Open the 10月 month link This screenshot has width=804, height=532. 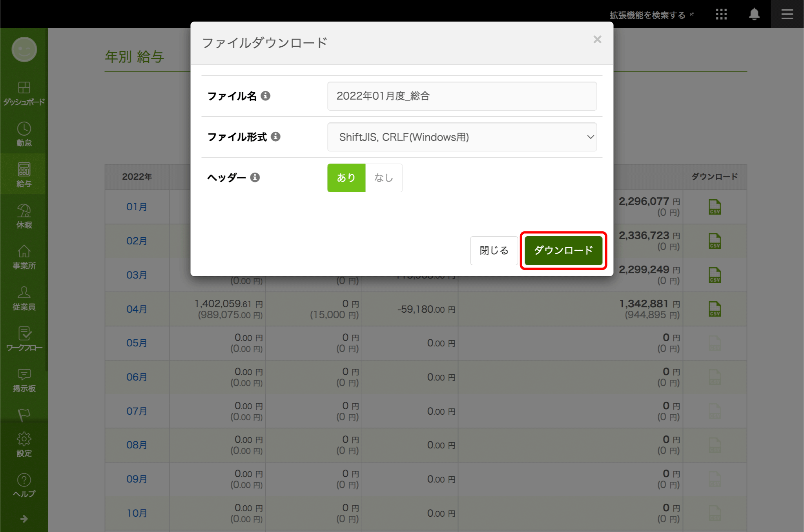[x=137, y=513]
